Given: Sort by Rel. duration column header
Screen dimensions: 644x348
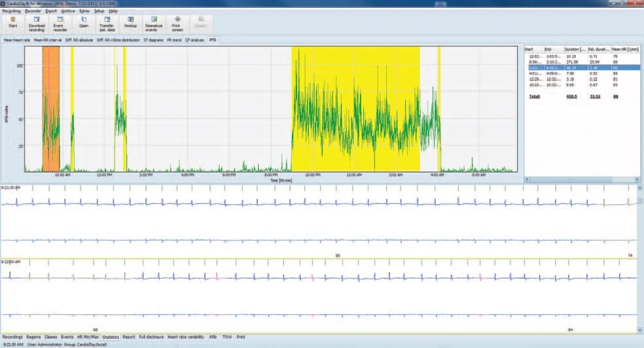Looking at the screenshot, I should tap(598, 49).
